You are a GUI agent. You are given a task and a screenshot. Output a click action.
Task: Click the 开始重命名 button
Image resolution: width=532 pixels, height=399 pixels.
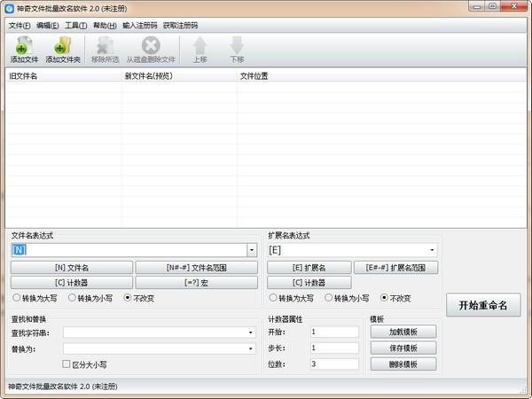coord(482,305)
